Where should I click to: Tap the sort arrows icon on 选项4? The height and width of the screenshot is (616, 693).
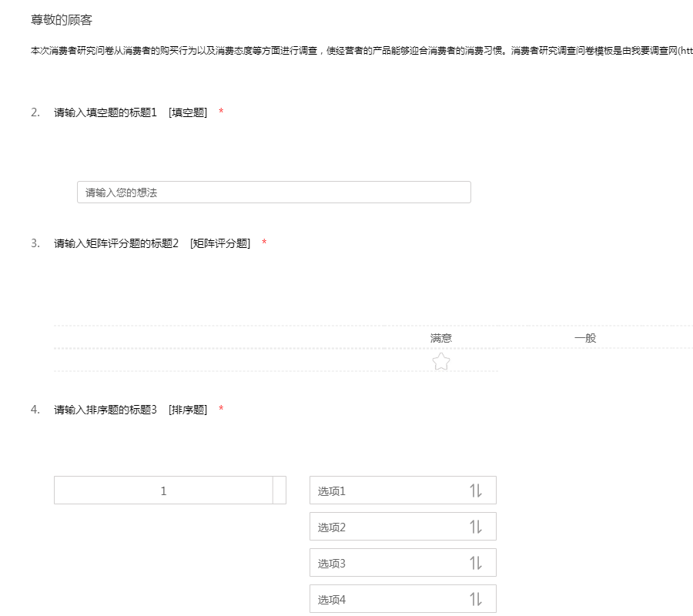[475, 599]
